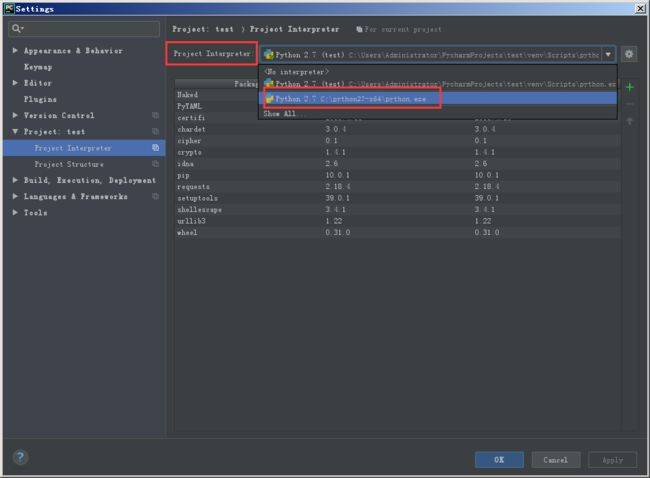Select the crypto package row
650x478 pixels.
397,152
